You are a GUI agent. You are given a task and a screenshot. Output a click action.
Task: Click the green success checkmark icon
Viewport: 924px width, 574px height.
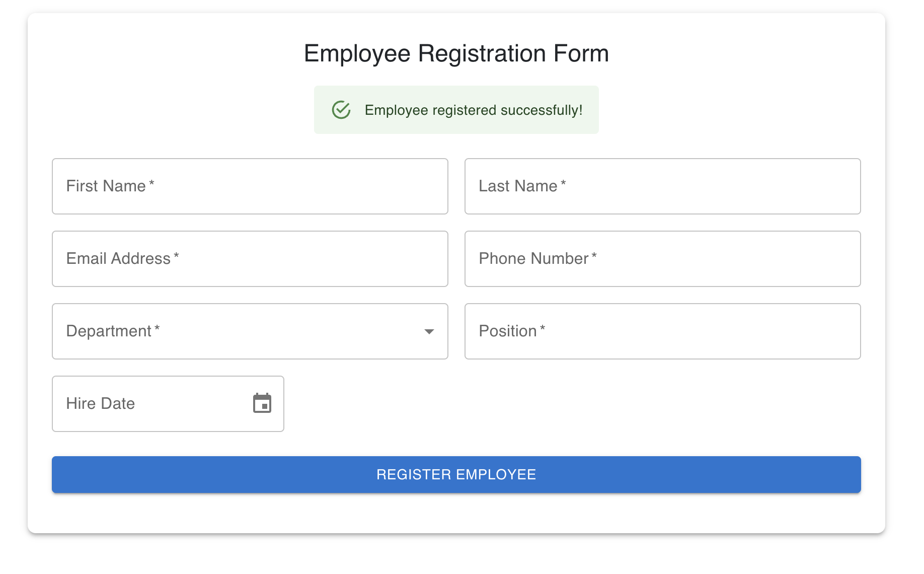click(341, 110)
